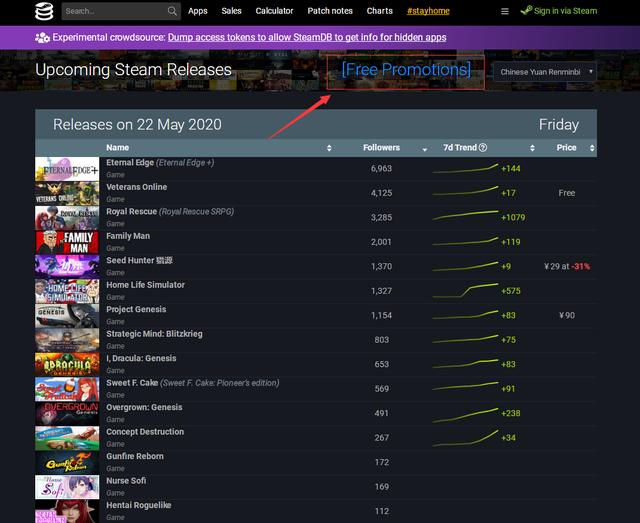This screenshot has width=640, height=523.
Task: Click the Releases on 22 May 2020 header
Action: [x=138, y=125]
